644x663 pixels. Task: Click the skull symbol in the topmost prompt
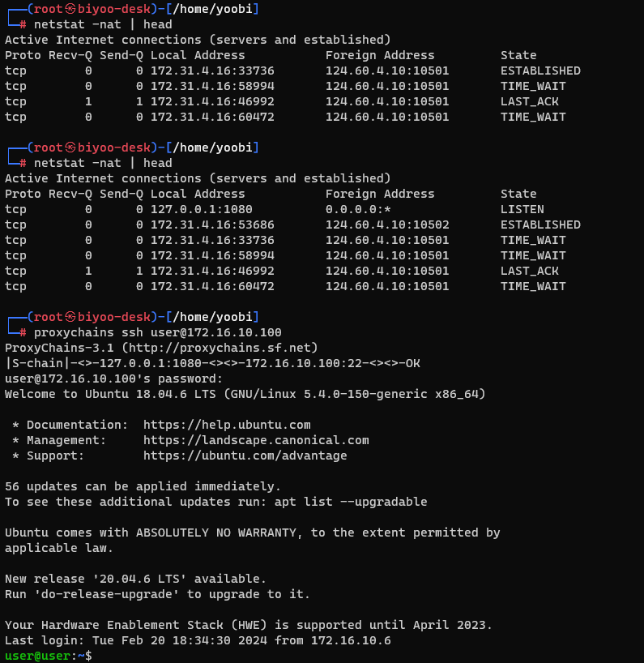[x=70, y=9]
